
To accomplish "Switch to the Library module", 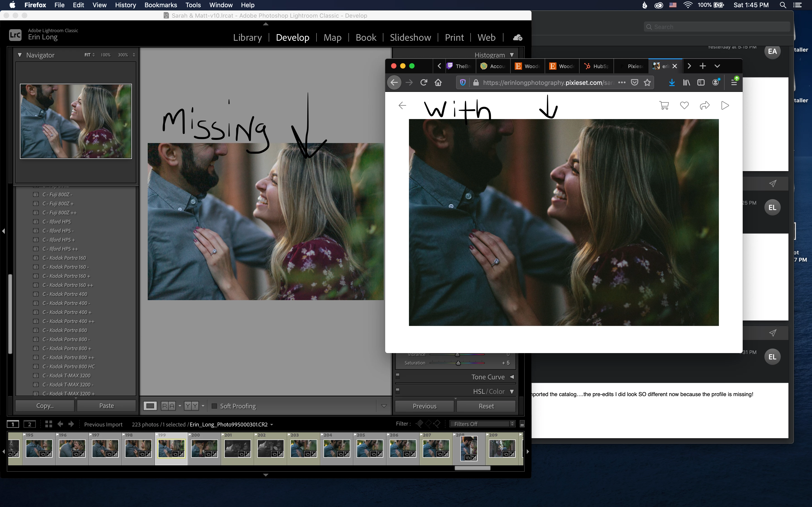I will point(247,38).
